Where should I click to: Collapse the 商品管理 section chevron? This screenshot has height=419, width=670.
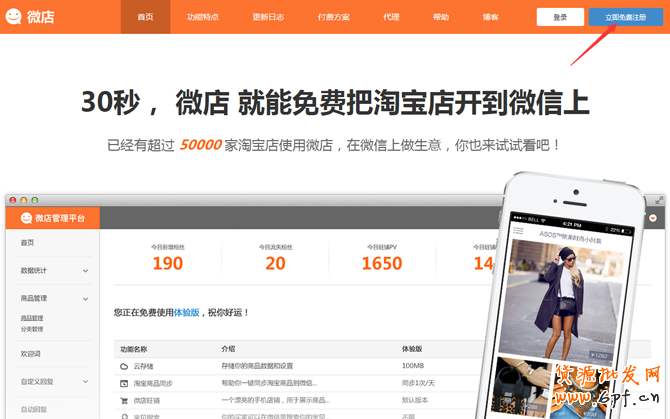[85, 299]
